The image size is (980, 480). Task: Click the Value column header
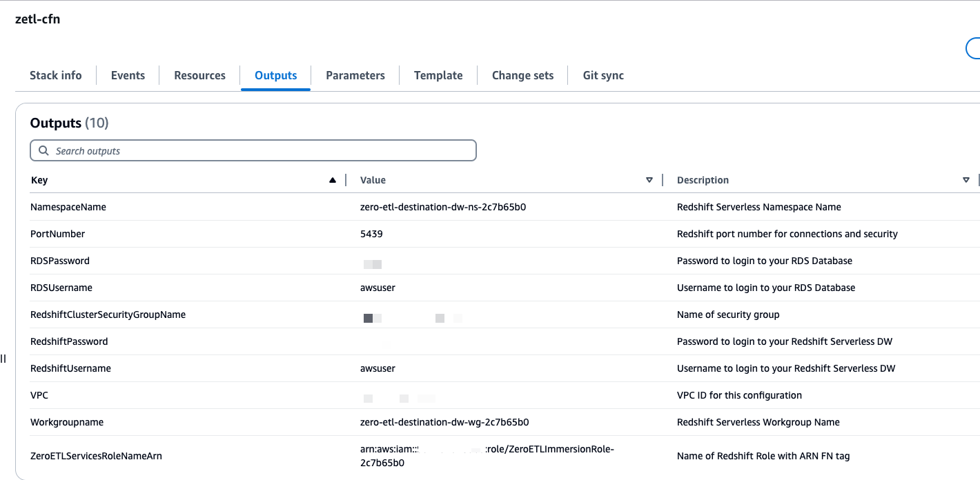[x=373, y=180]
